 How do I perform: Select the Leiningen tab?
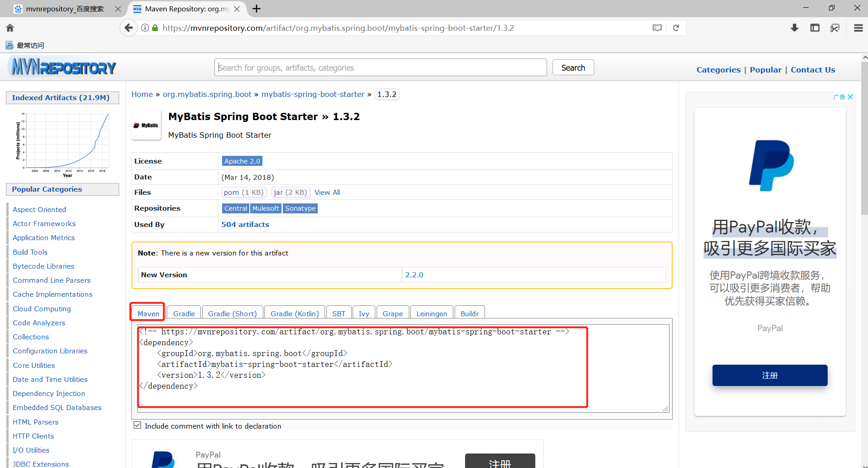click(432, 314)
